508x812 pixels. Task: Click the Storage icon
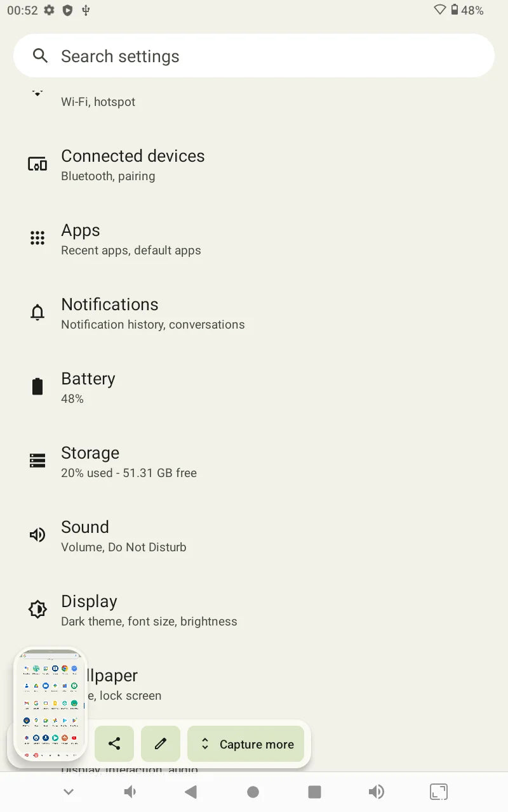pos(37,461)
